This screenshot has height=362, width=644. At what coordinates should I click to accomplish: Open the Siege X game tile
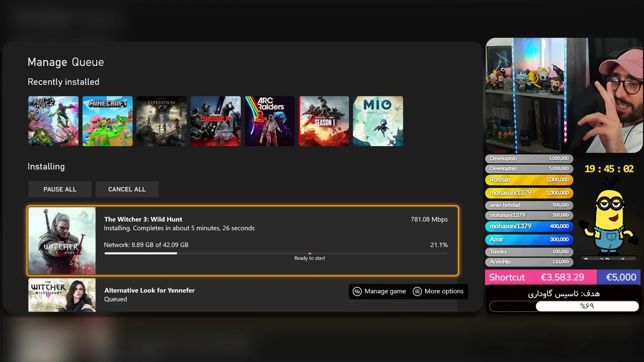215,121
